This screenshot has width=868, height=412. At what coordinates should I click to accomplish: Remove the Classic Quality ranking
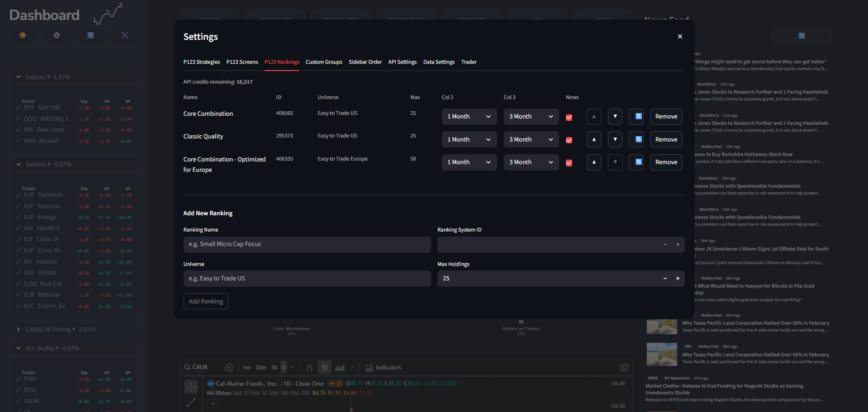click(666, 139)
